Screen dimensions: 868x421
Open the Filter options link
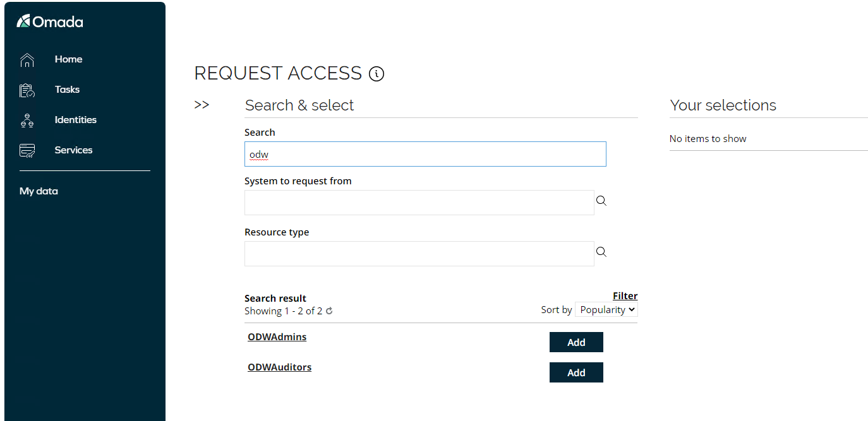click(x=625, y=295)
